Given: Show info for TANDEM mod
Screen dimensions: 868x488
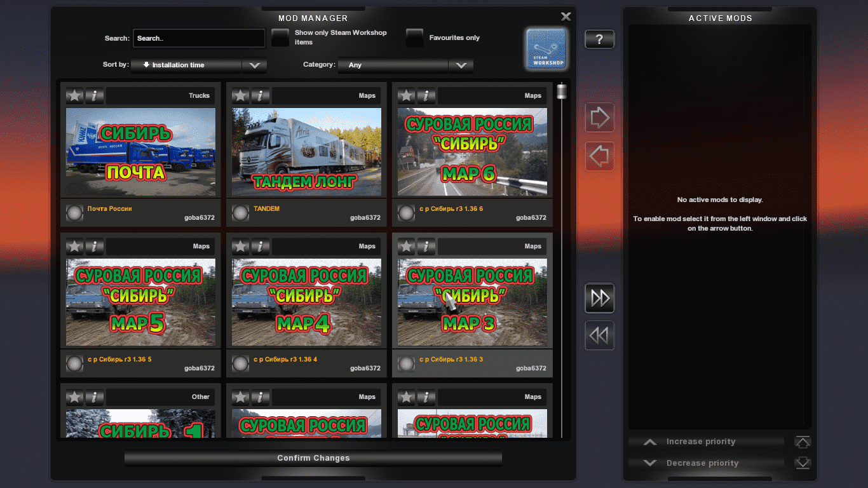Looking at the screenshot, I should coord(261,95).
